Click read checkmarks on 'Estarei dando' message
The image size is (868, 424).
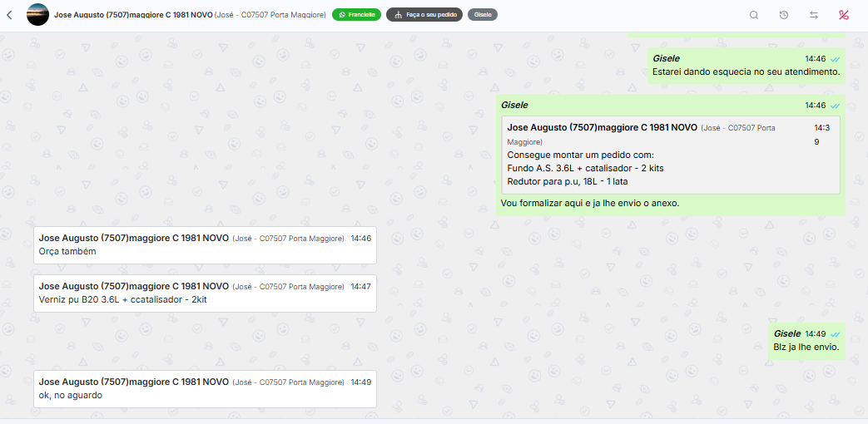click(x=835, y=59)
